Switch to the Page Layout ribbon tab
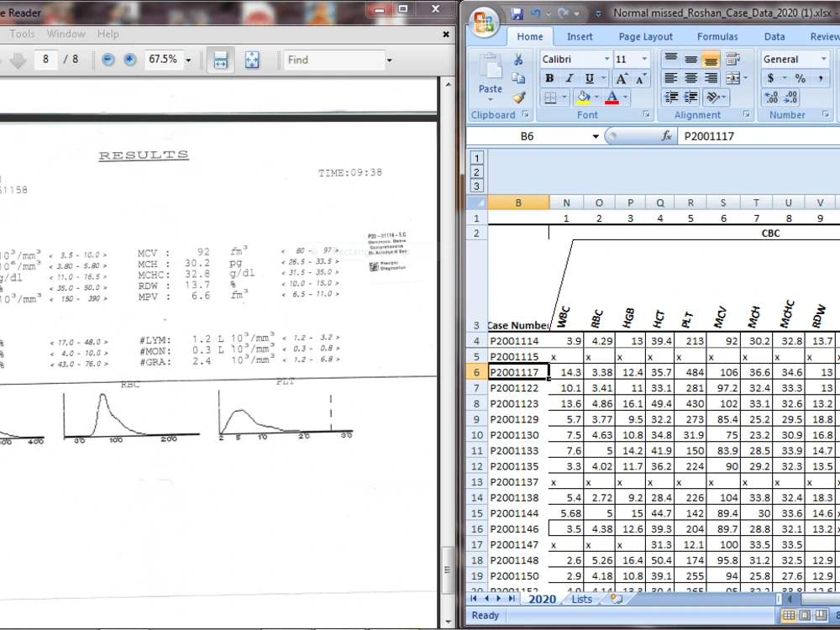The height and width of the screenshot is (630, 840). [645, 36]
